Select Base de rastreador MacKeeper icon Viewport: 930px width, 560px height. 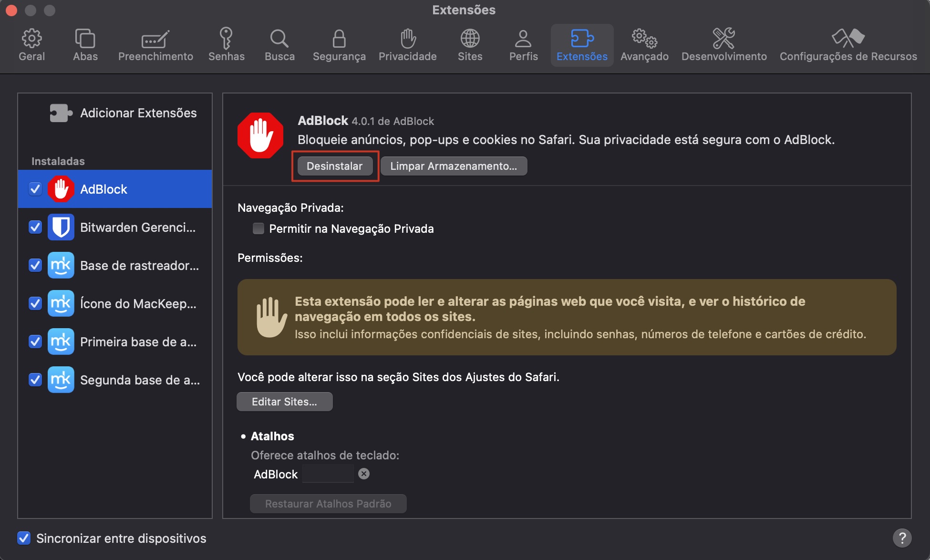point(61,265)
